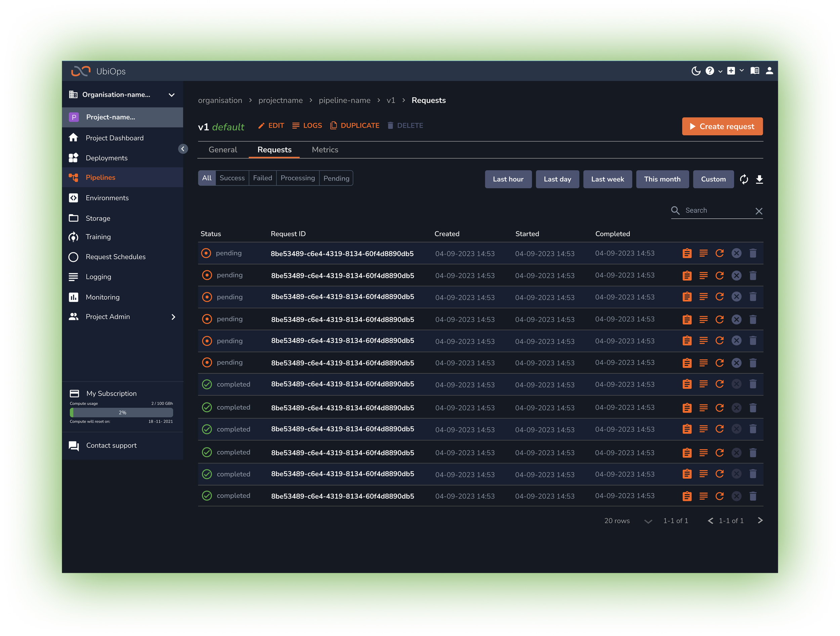The width and height of the screenshot is (840, 636).
Task: Open Environments in the sidebar
Action: [x=107, y=198]
